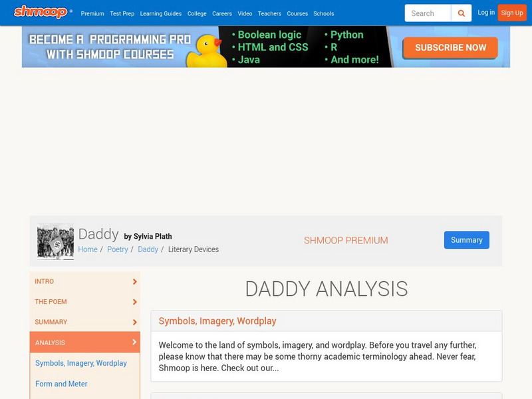Open the Courses menu
The image size is (532, 399).
[x=297, y=13]
